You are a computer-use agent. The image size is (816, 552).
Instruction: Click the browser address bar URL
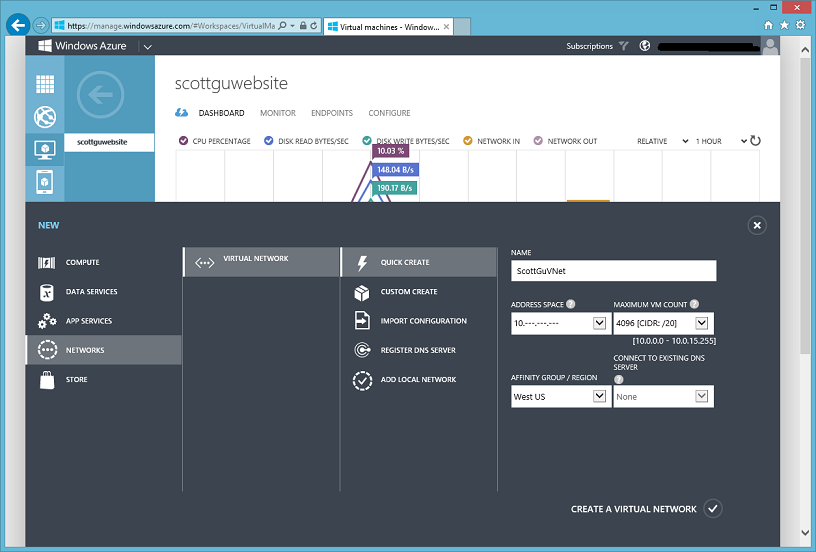click(171, 25)
